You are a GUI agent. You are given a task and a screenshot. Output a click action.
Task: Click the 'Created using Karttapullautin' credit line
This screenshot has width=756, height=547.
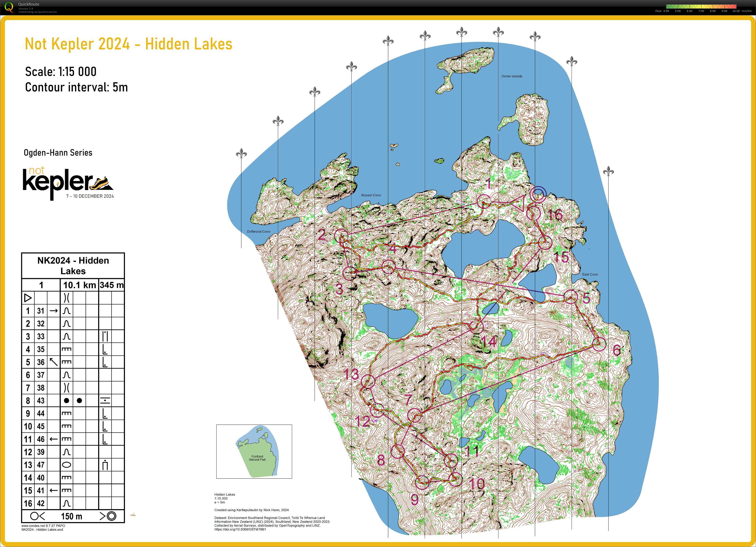click(x=251, y=510)
